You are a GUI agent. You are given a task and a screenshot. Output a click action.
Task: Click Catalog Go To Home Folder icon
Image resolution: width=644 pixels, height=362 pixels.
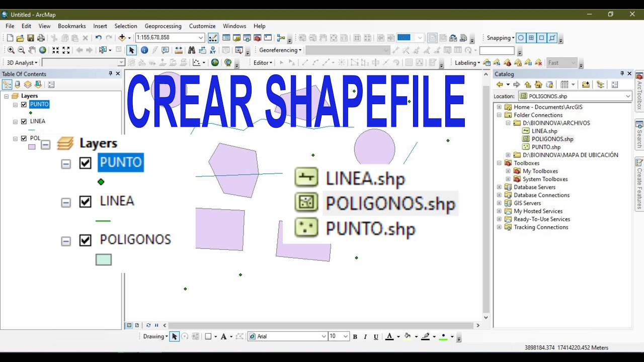pyautogui.click(x=538, y=84)
